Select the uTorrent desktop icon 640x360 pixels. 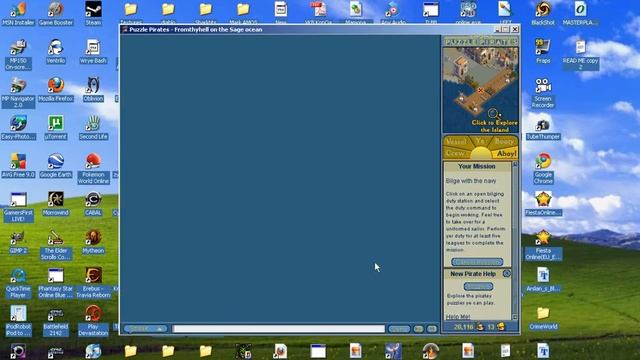click(56, 127)
